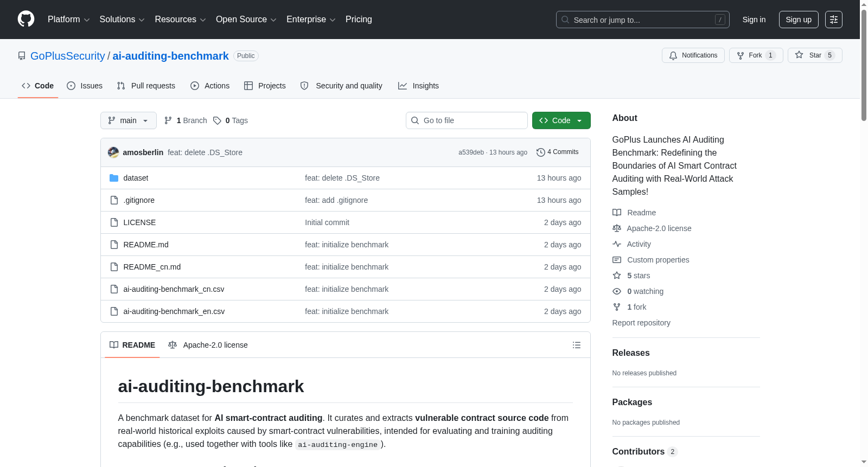The height and width of the screenshot is (467, 868).
Task: Star this repository
Action: click(815, 55)
